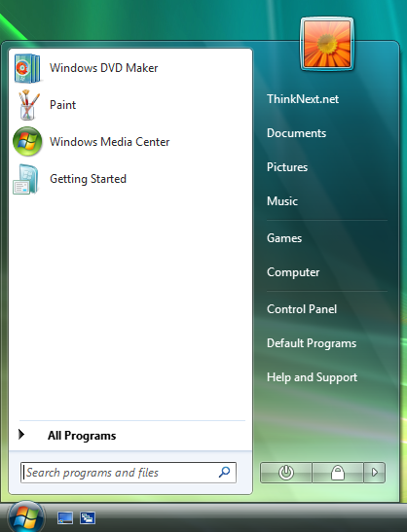
Task: Launch Paint via its brush-cup icon
Action: (x=28, y=105)
